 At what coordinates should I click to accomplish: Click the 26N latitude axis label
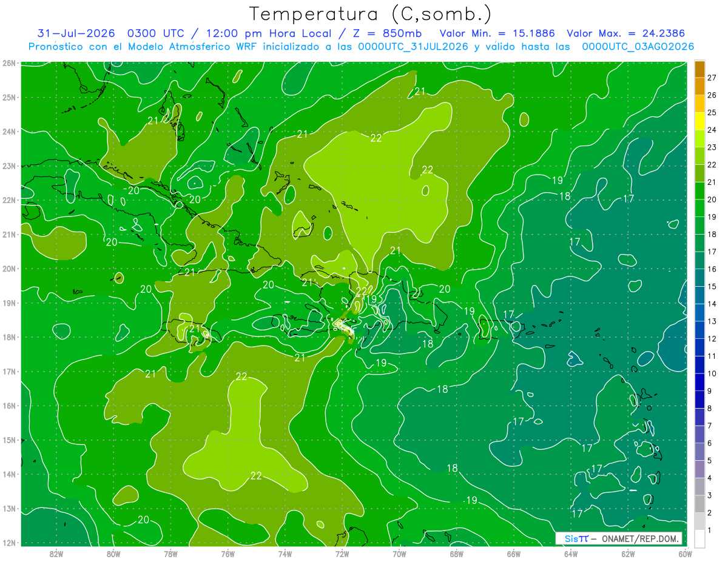[x=9, y=63]
